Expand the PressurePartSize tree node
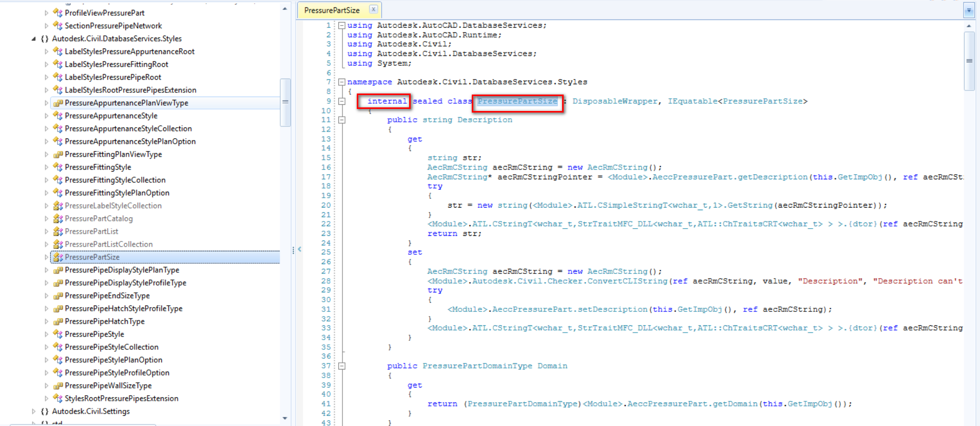 point(46,257)
